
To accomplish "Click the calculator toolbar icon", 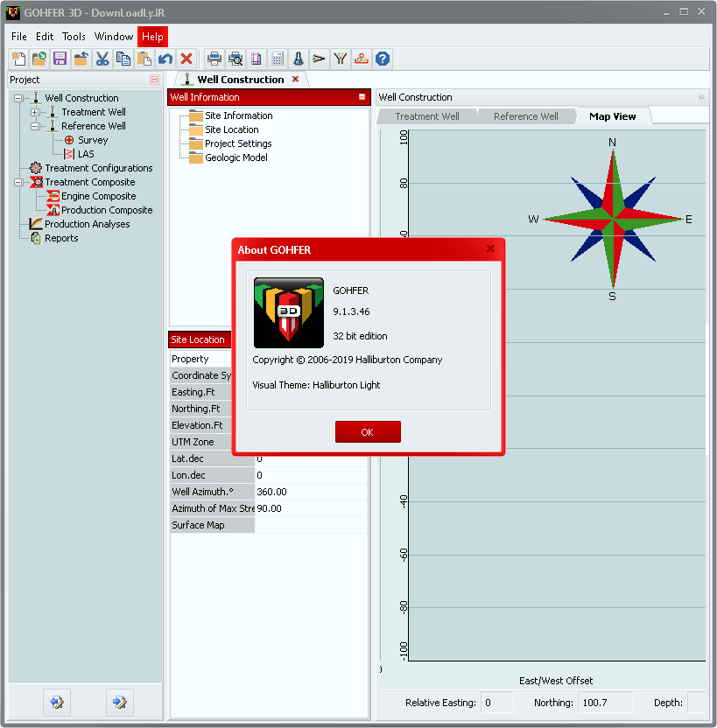I will tap(278, 59).
